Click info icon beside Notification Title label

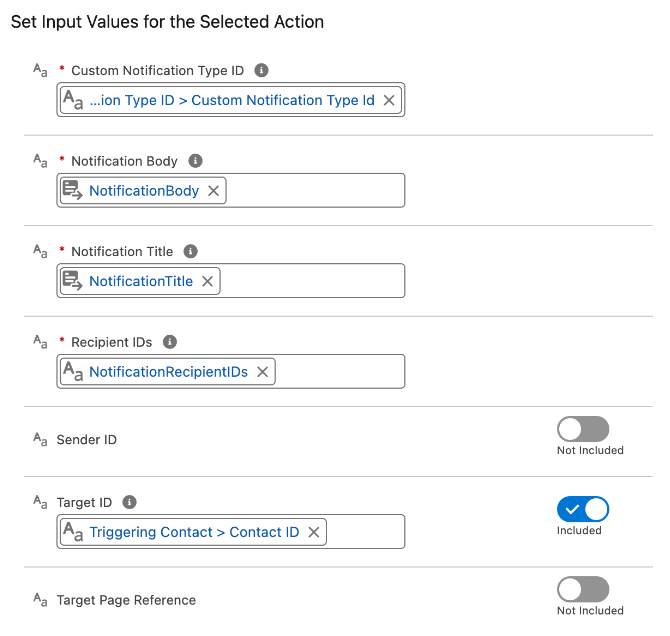click(x=191, y=251)
